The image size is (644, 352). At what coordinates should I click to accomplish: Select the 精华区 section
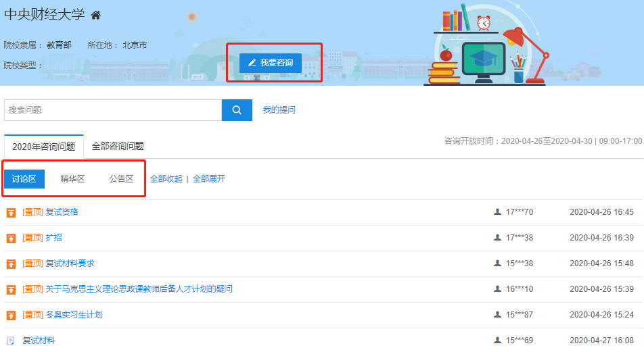tap(72, 179)
